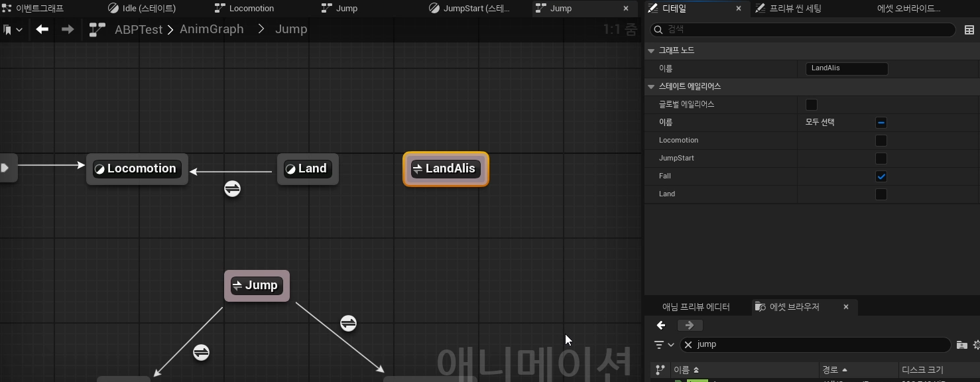Click the Jump breadcrumb entry

[x=291, y=29]
